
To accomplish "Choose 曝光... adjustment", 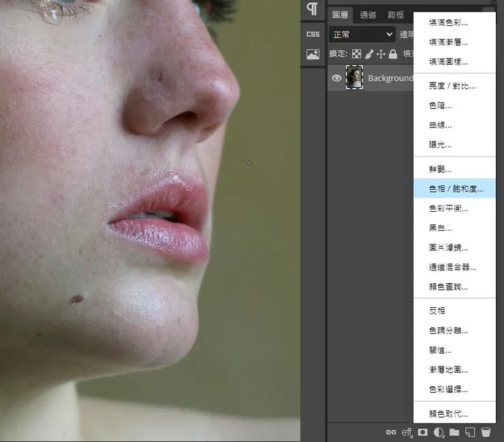I will tap(454, 144).
